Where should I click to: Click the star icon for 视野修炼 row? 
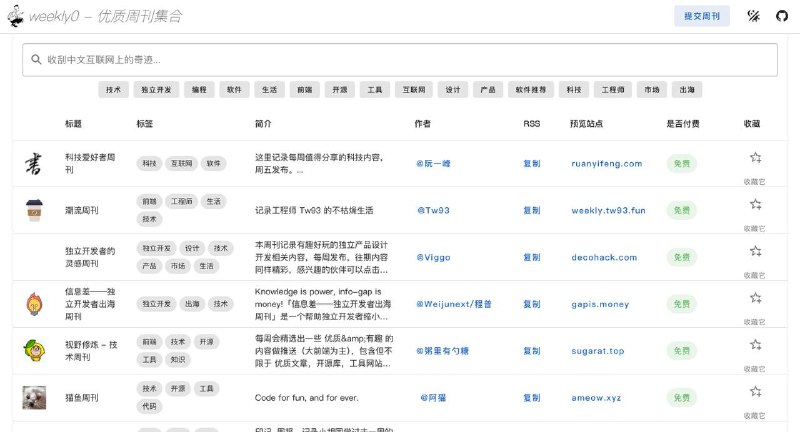pyautogui.click(x=755, y=344)
